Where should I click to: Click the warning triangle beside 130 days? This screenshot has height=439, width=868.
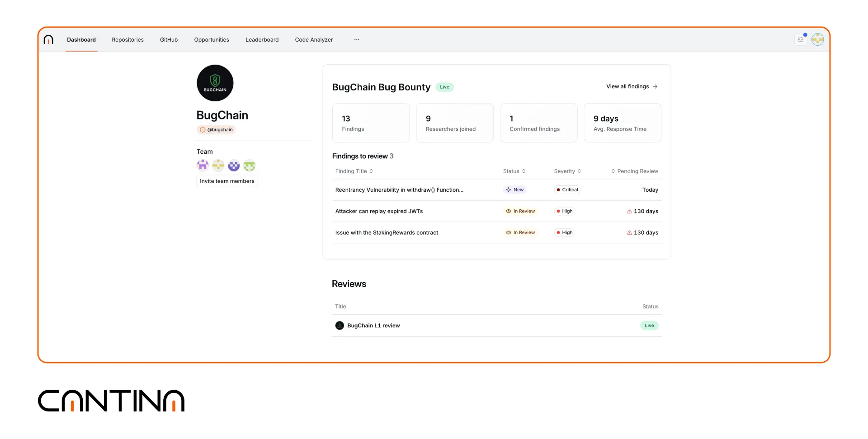point(629,211)
